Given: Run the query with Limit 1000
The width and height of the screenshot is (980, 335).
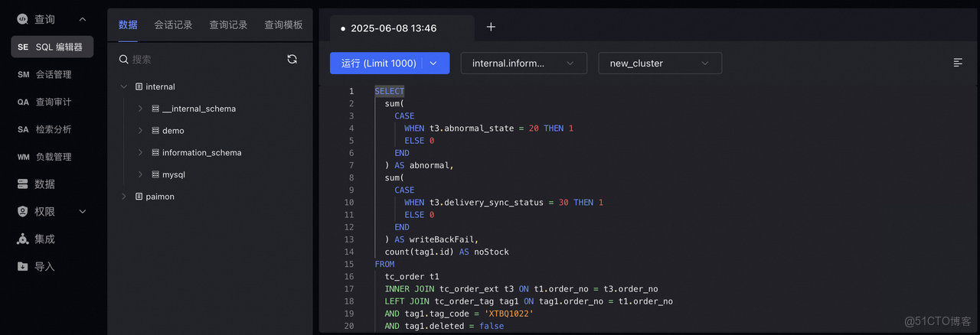Looking at the screenshot, I should point(378,63).
